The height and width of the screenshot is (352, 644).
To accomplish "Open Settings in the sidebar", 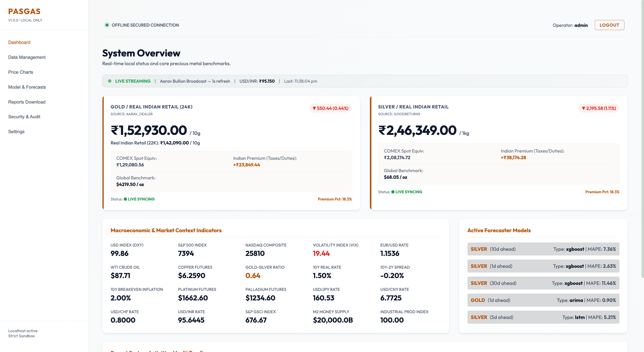I will tap(16, 132).
